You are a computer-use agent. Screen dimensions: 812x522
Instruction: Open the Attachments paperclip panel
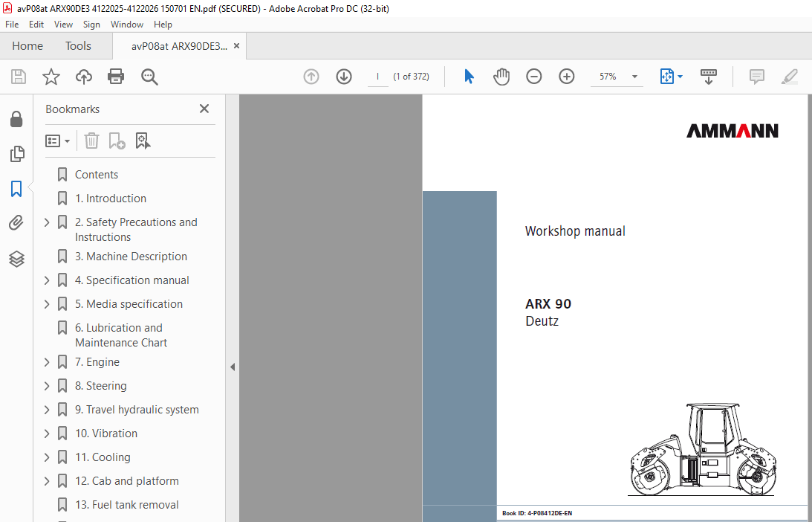pyautogui.click(x=16, y=223)
